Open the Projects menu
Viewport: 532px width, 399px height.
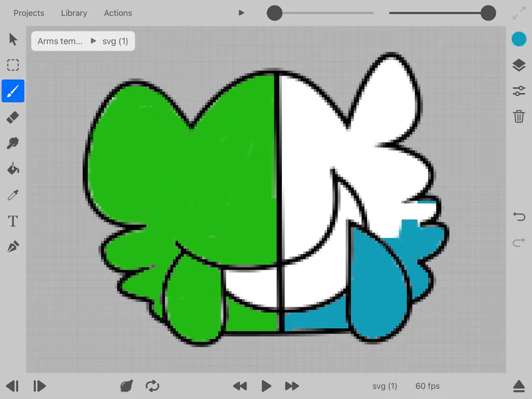tap(29, 13)
